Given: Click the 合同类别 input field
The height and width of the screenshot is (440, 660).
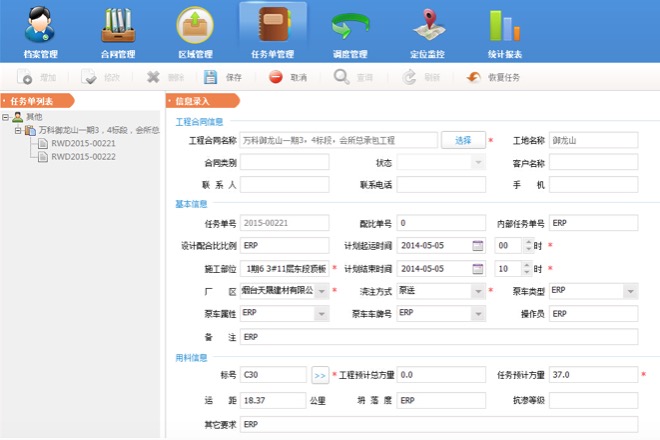Looking at the screenshot, I should (x=285, y=162).
